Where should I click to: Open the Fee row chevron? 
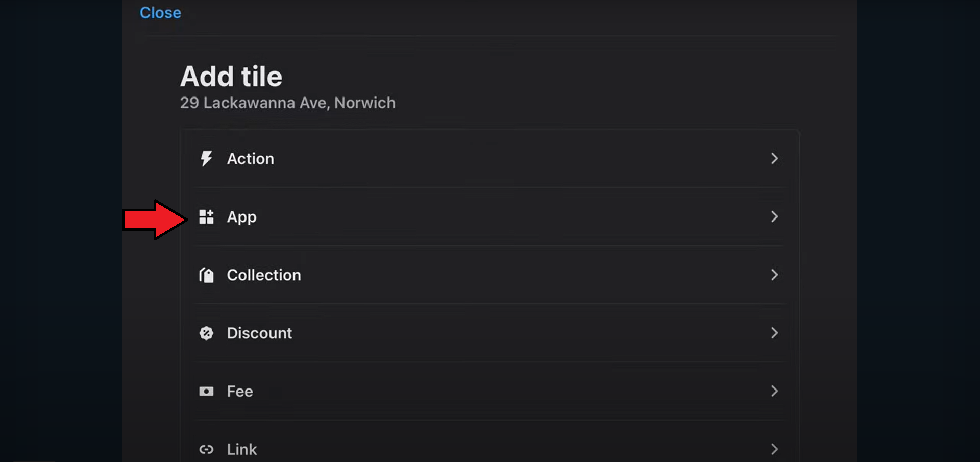click(x=774, y=392)
